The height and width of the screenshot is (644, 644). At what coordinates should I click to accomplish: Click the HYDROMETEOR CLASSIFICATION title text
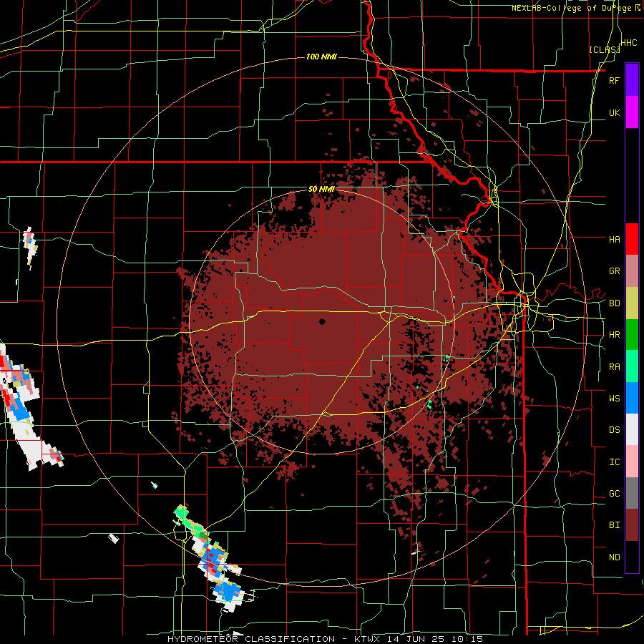pyautogui.click(x=251, y=639)
